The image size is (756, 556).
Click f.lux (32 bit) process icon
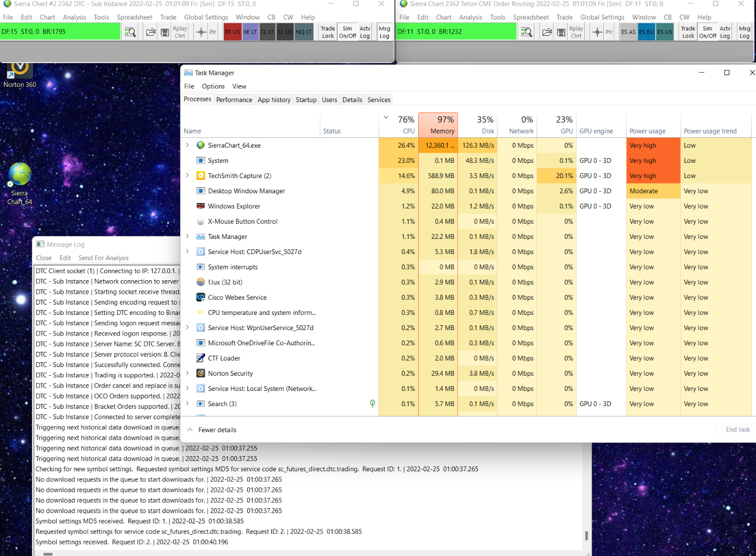pyautogui.click(x=200, y=282)
